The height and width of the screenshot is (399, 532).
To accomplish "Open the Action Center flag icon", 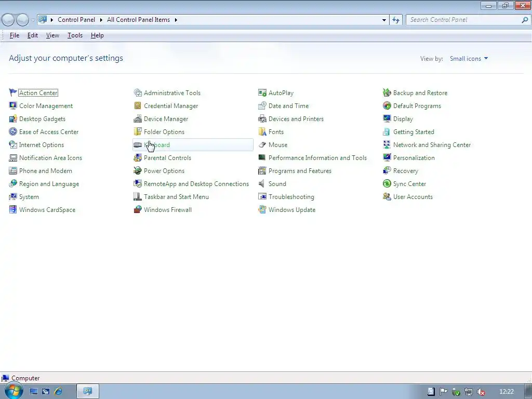I will click(x=13, y=92).
